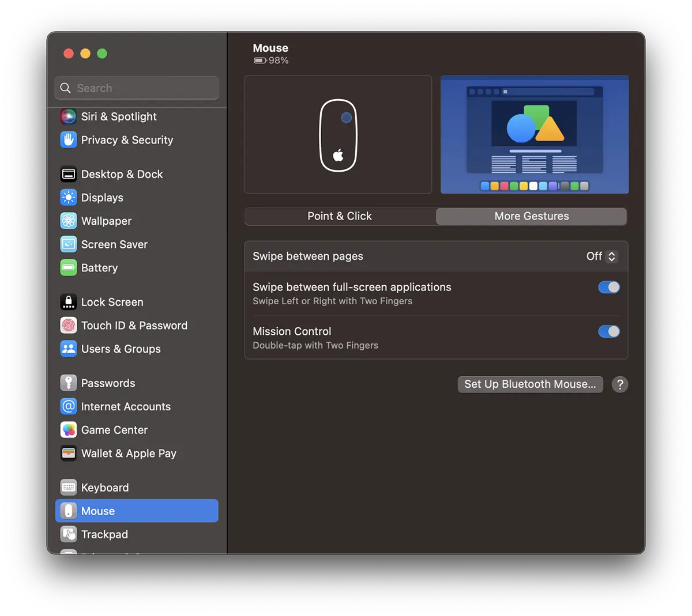This screenshot has height=616, width=692.
Task: Select the Game Center icon
Action: tap(69, 430)
